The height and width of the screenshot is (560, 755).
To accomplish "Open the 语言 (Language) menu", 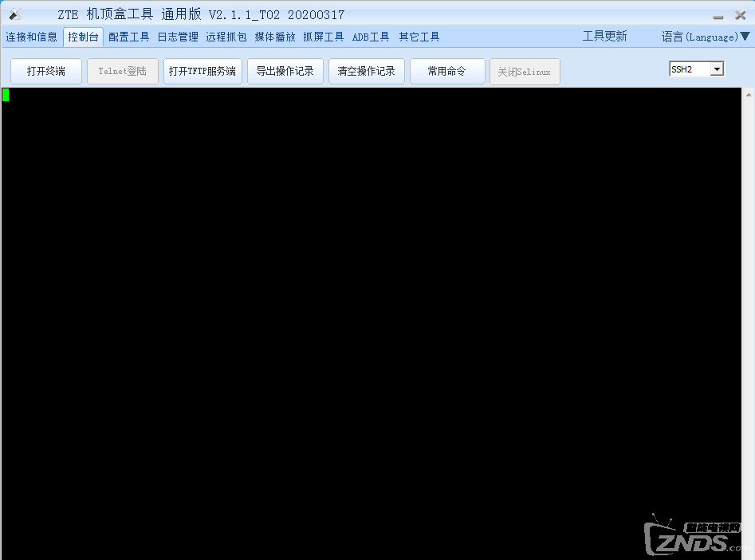I will click(x=705, y=37).
